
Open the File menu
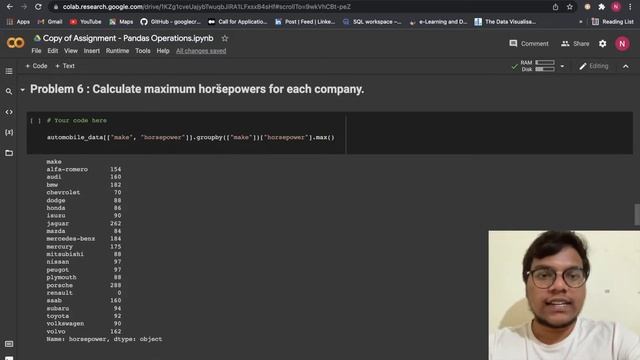click(x=36, y=51)
